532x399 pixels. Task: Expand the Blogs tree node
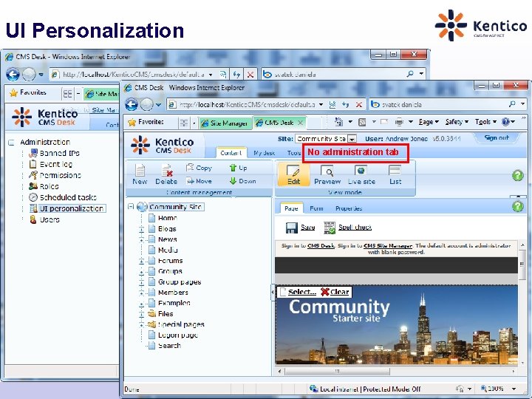141,229
